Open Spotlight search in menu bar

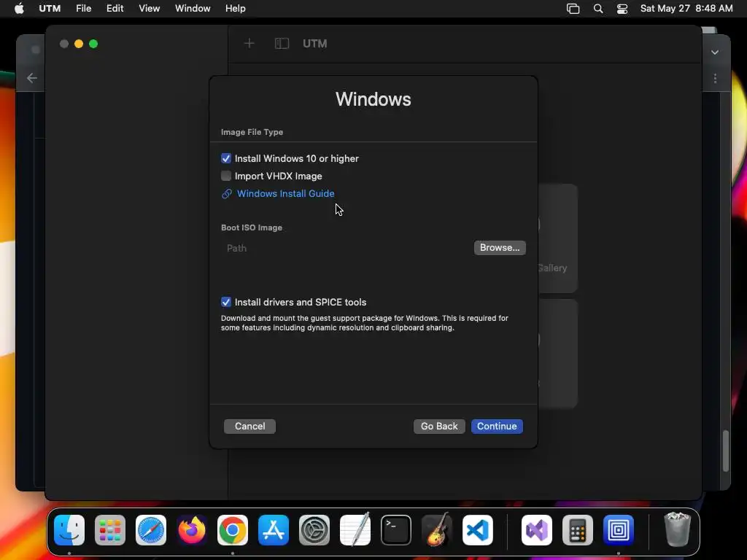[598, 9]
